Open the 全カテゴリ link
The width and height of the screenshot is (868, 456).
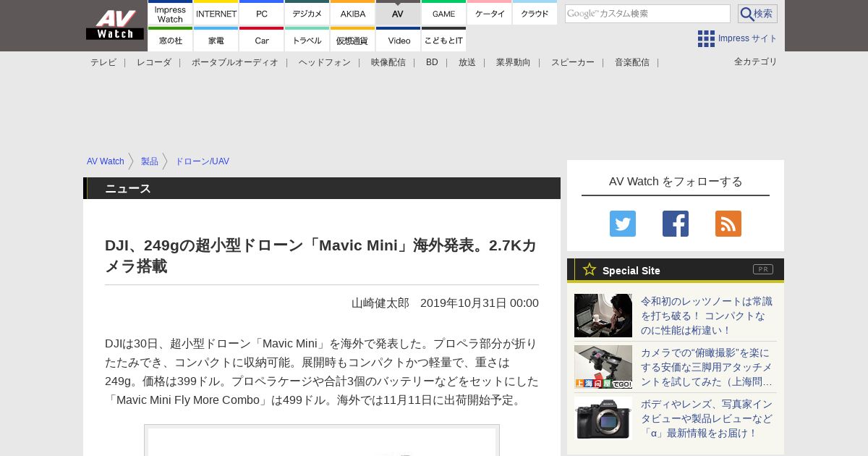(x=756, y=62)
